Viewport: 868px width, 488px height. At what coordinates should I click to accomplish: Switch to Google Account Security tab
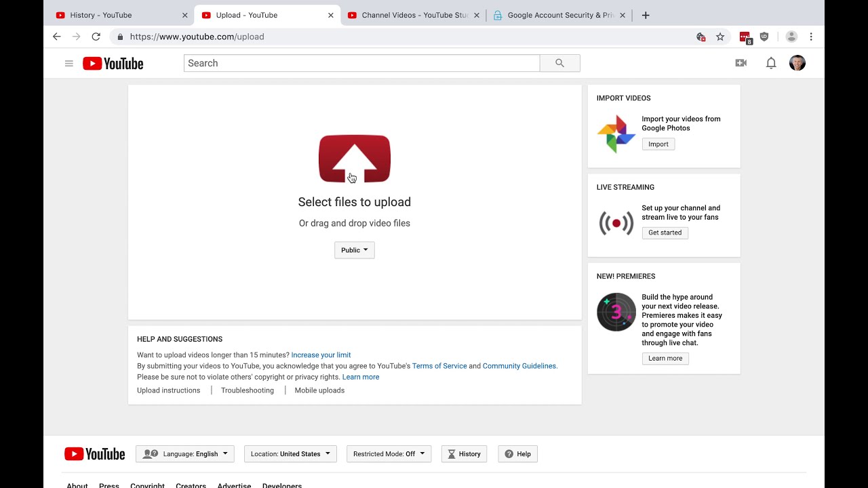(x=559, y=15)
